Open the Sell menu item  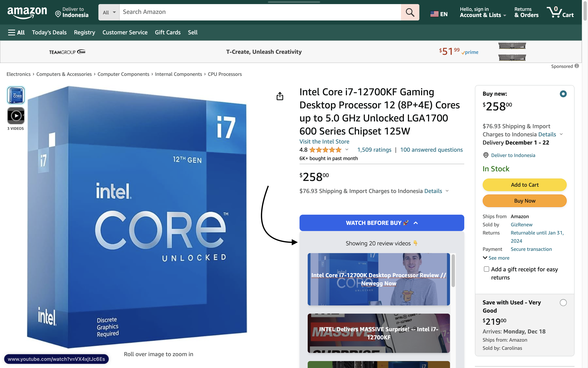[x=193, y=32]
